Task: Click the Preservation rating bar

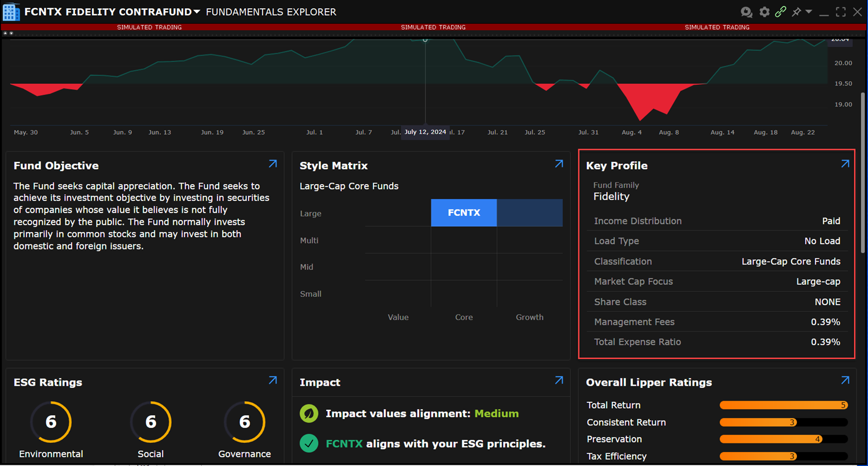Action: 784,439
